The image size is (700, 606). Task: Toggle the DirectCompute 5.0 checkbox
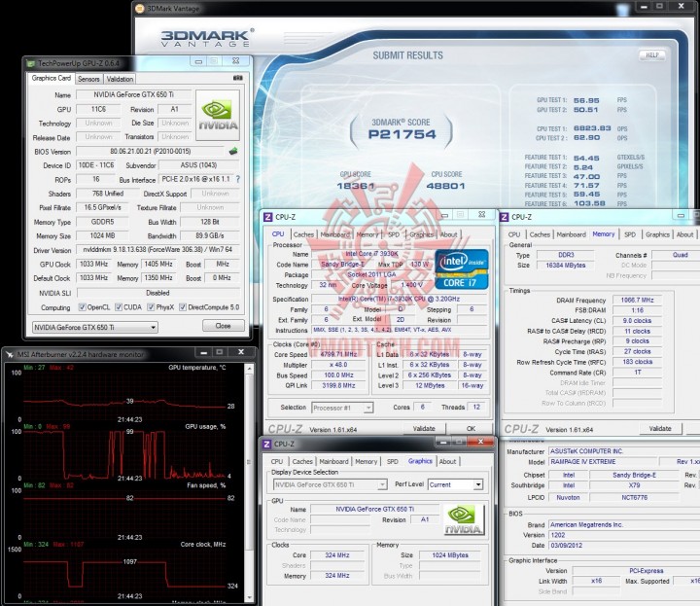pos(183,306)
